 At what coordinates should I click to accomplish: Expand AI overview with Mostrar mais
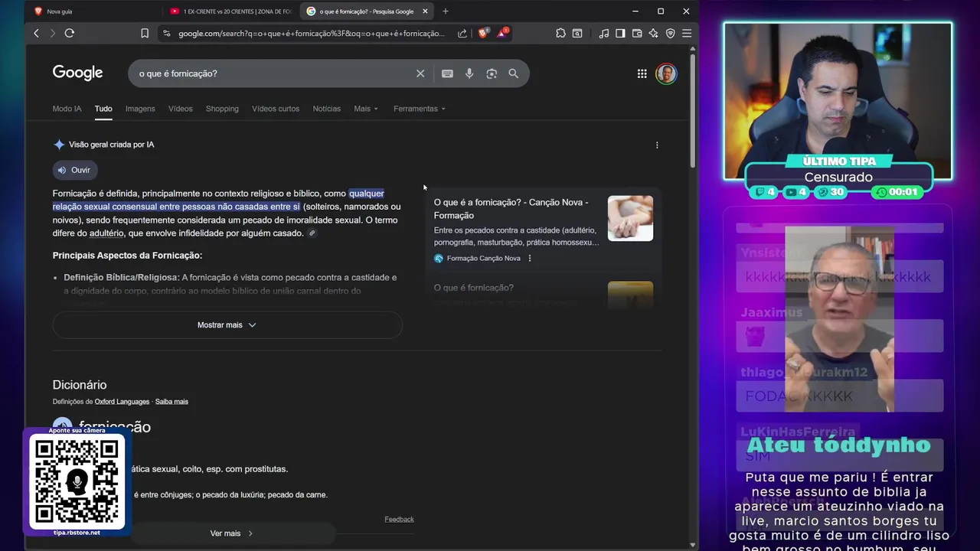(227, 325)
